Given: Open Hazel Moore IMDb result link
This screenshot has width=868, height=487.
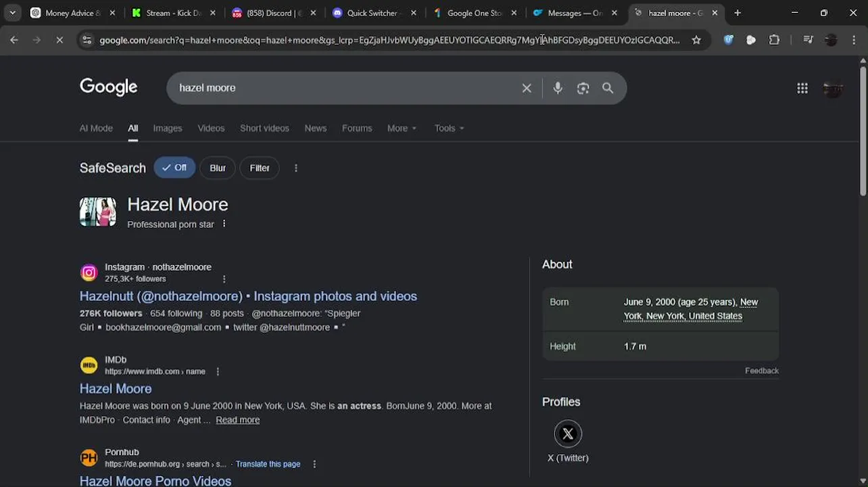Looking at the screenshot, I should 116,389.
